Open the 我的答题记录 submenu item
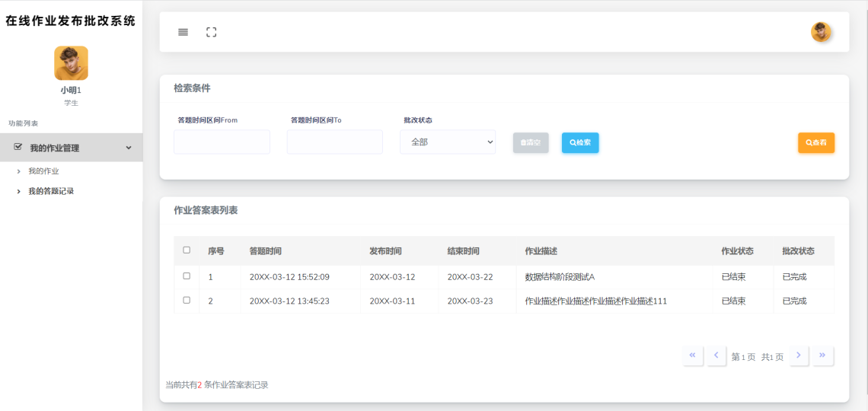Viewport: 868px width, 411px height. pos(52,191)
